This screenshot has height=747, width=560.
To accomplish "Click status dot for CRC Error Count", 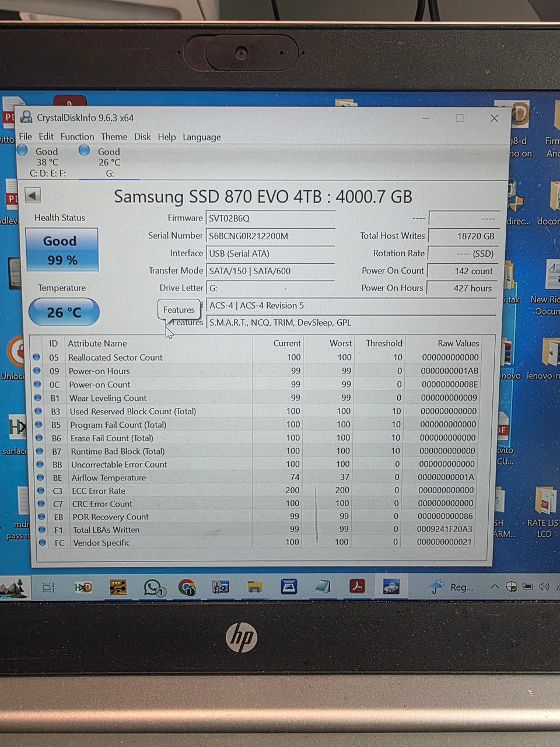I will pos(41,503).
